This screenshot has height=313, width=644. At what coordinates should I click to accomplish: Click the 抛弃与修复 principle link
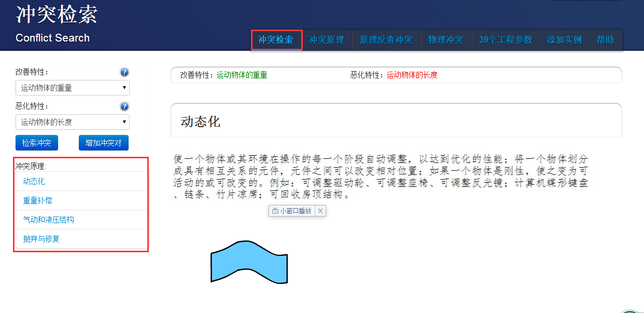coord(41,239)
